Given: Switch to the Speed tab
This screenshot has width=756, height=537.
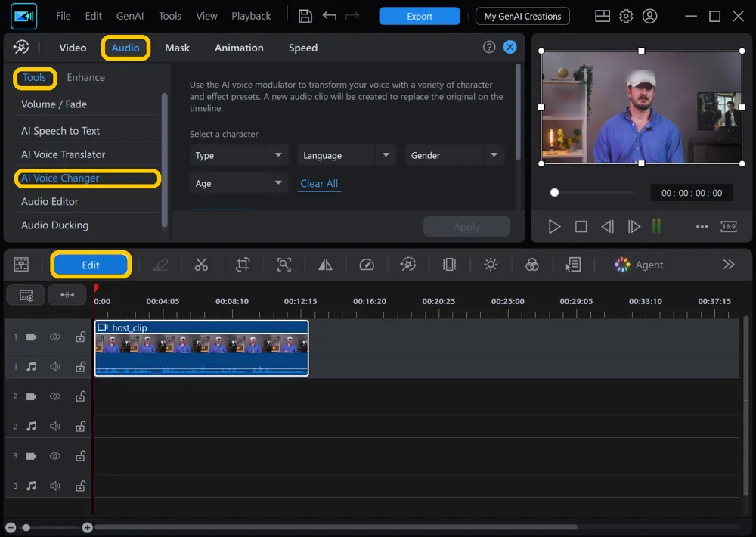Looking at the screenshot, I should coord(303,48).
